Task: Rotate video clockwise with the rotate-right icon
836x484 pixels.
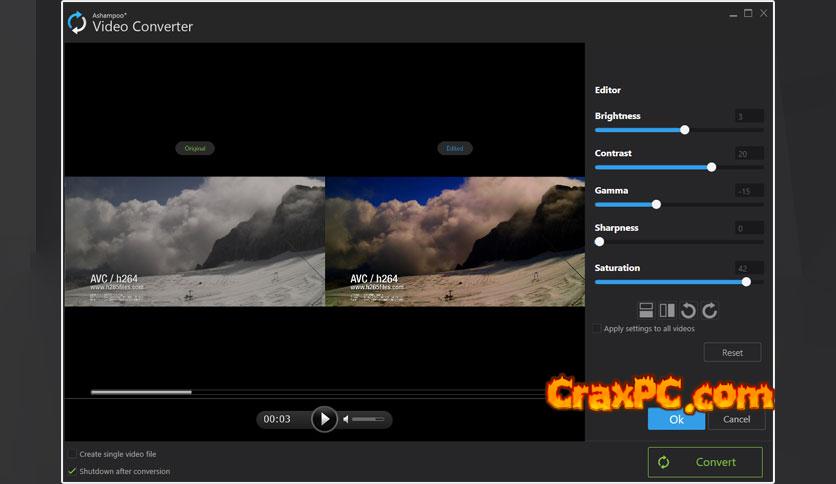Action: click(x=710, y=311)
